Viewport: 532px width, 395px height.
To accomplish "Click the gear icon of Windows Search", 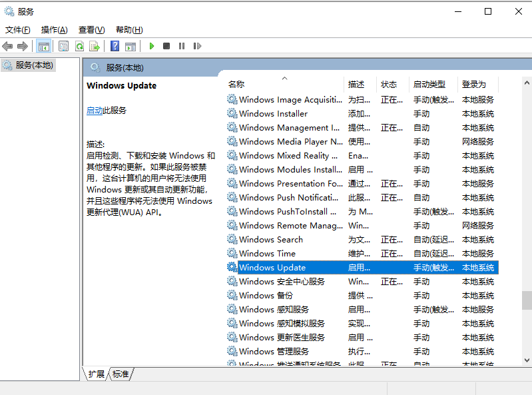I will 232,239.
